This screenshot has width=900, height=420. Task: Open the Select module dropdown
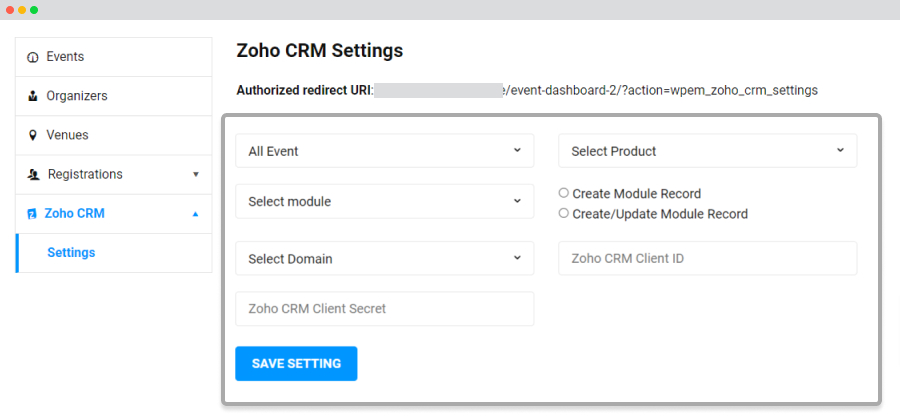coord(385,201)
